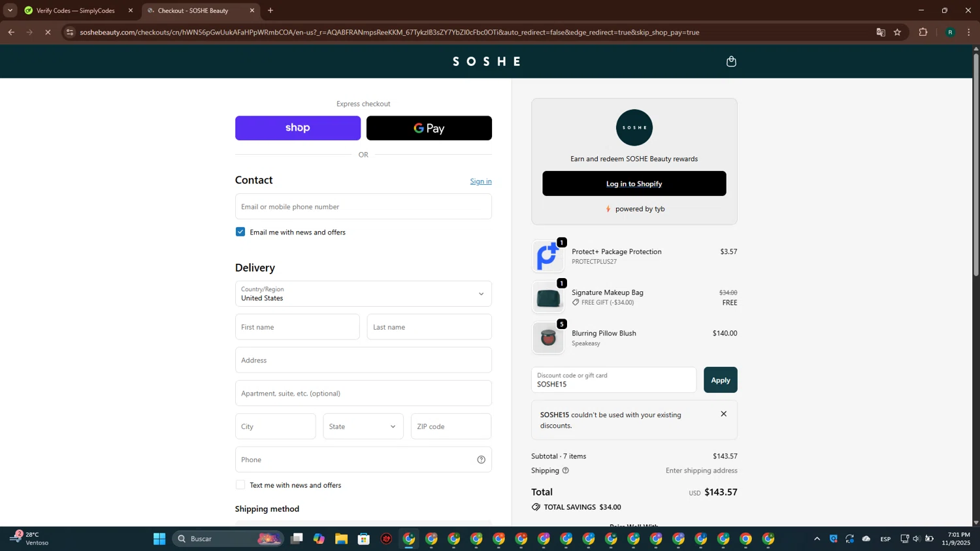Close the Checkout SOSHE Beauty tab
Image resolution: width=980 pixels, height=551 pixels.
coord(252,10)
